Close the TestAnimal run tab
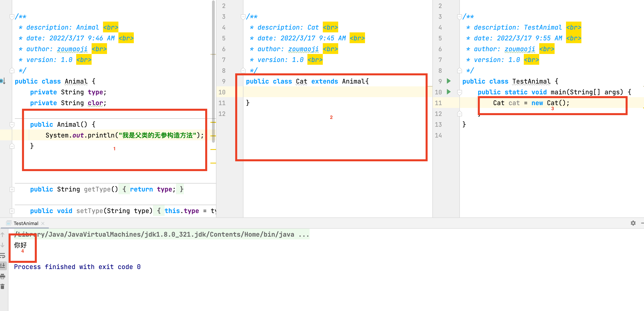This screenshot has height=311, width=644. pos(43,223)
